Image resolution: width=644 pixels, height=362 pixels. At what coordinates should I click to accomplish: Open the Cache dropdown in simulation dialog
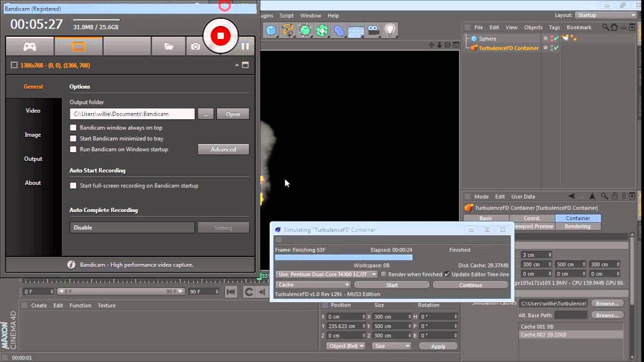click(x=313, y=285)
